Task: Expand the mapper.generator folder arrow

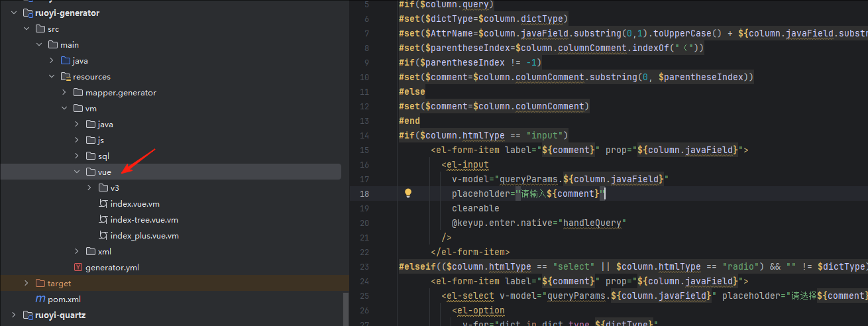Action: pyautogui.click(x=64, y=93)
